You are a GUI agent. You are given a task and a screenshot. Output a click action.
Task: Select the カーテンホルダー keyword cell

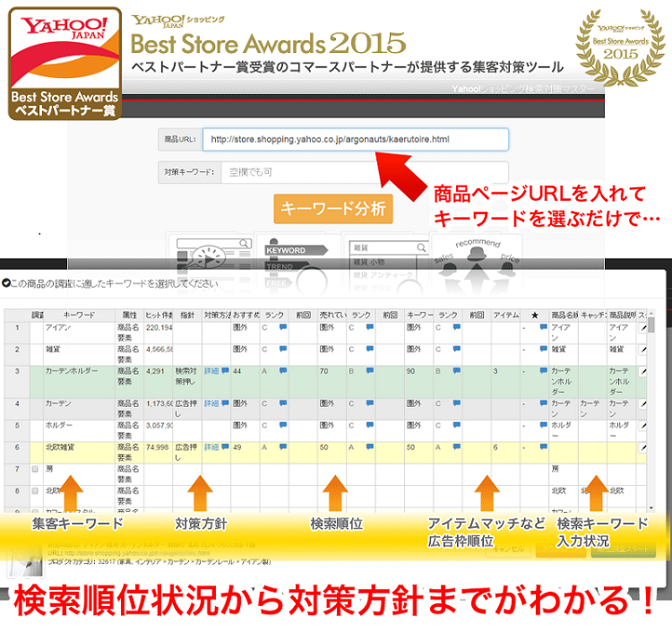(79, 382)
